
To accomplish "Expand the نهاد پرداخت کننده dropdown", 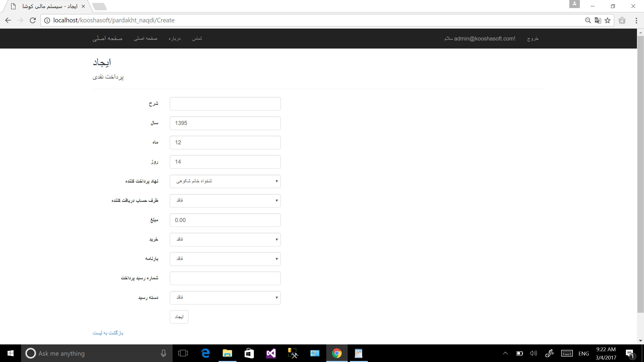I will pyautogui.click(x=225, y=181).
